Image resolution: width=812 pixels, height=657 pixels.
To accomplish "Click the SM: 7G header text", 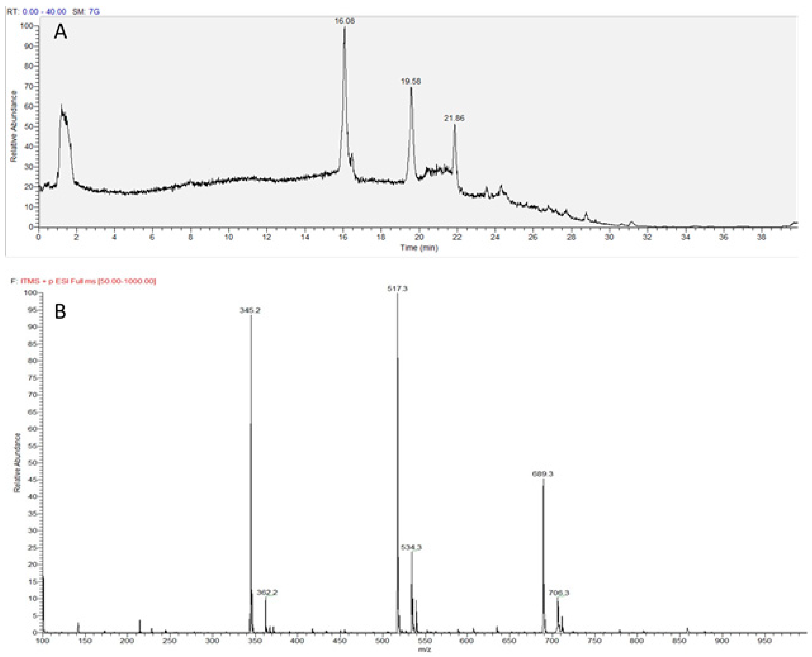I will click(x=86, y=12).
